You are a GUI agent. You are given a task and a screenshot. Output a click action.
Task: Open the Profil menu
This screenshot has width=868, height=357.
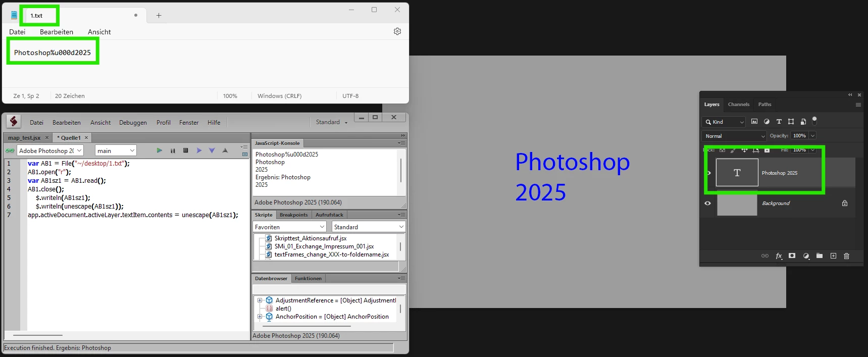[164, 122]
